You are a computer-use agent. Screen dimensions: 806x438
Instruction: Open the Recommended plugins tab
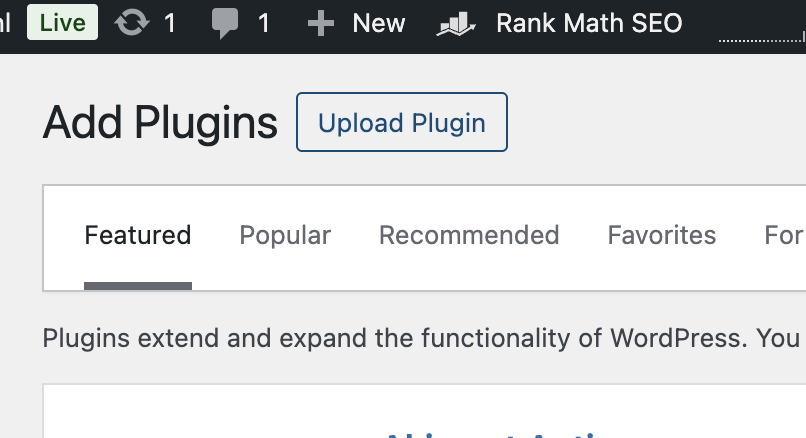[x=469, y=235]
